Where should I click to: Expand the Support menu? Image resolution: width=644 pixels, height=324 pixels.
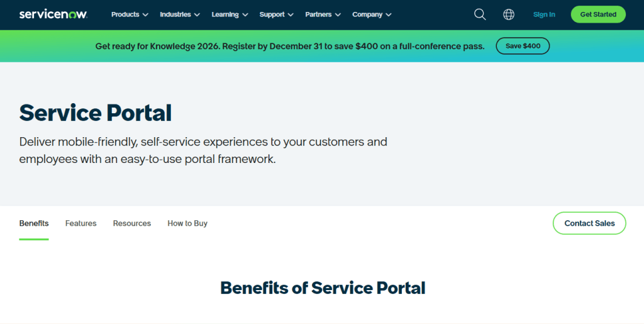[277, 14]
